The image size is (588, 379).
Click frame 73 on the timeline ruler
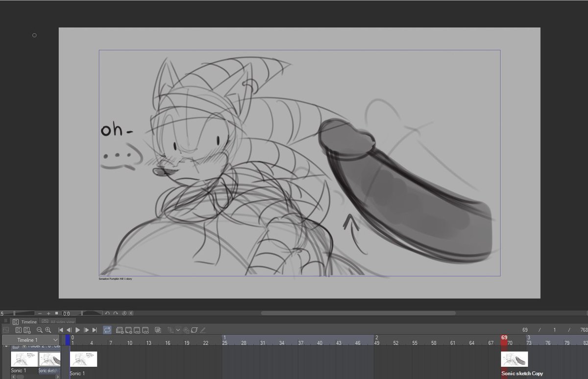click(529, 343)
